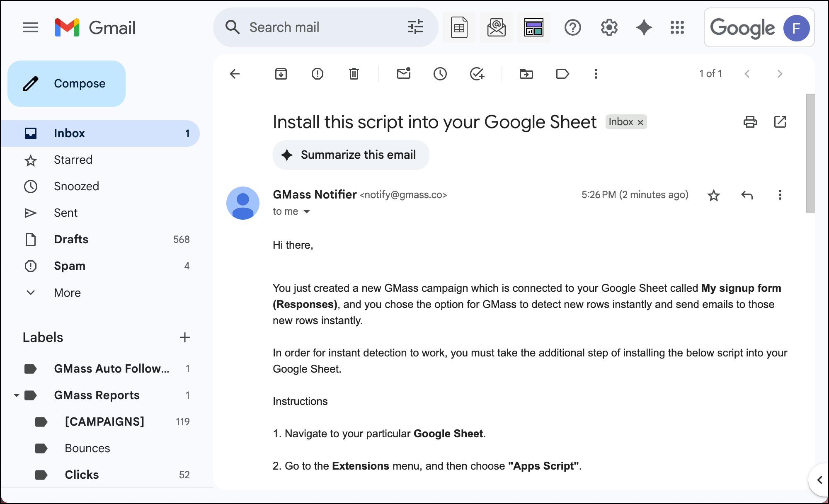Snooze this email
The image size is (829, 504).
point(440,74)
